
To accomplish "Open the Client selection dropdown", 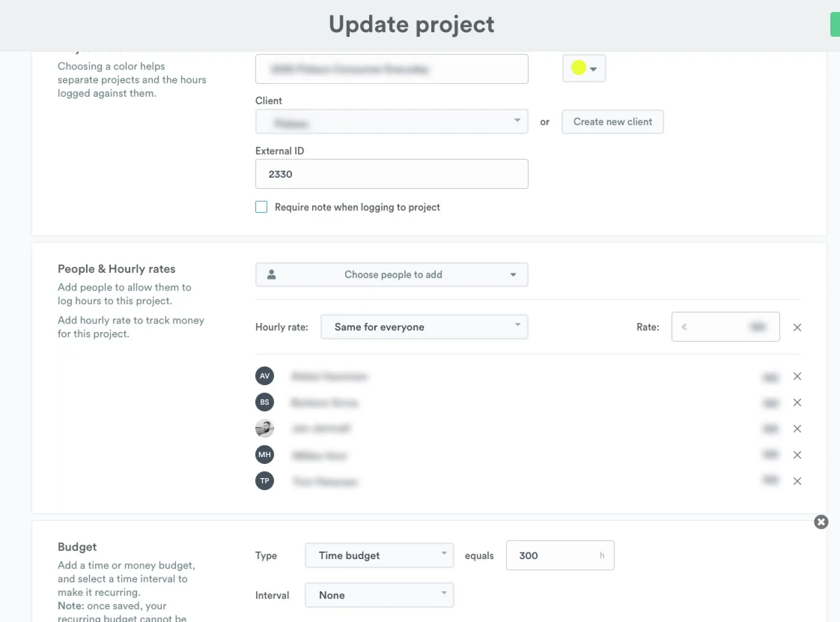I will [x=392, y=122].
